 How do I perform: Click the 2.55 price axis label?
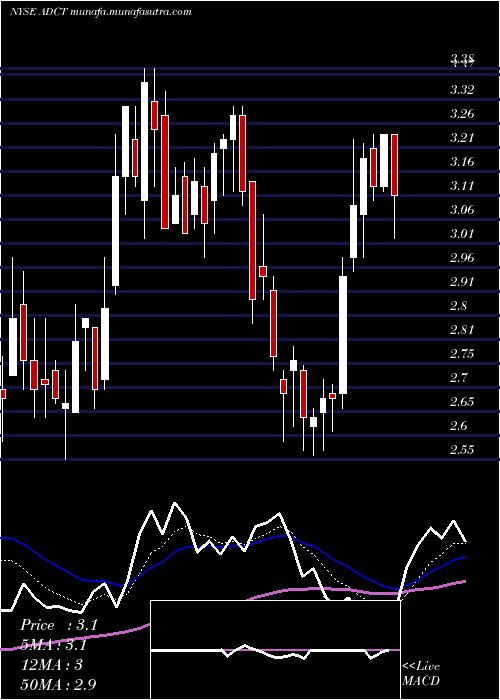coord(462,450)
